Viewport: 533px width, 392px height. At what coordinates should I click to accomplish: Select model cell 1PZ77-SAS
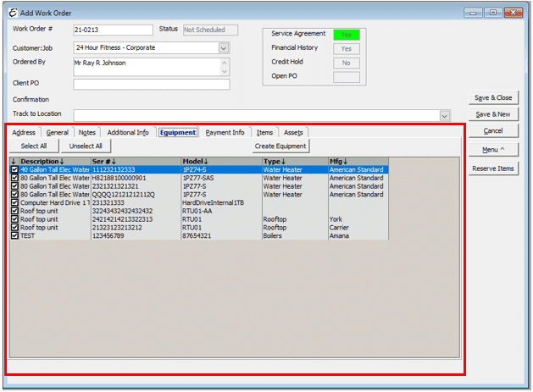pyautogui.click(x=221, y=178)
